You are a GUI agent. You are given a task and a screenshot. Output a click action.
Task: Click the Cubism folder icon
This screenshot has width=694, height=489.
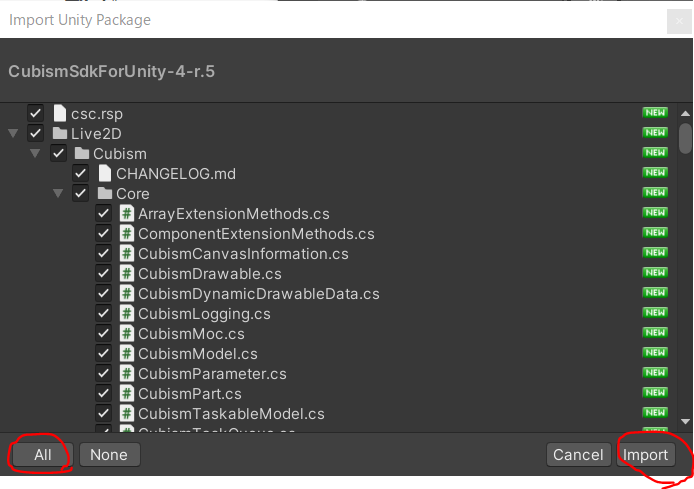[x=82, y=154]
